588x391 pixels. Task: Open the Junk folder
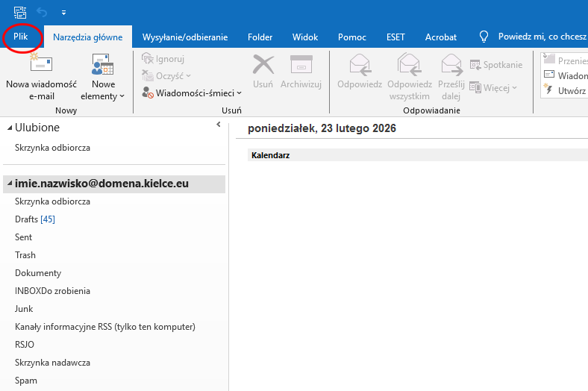[24, 309]
